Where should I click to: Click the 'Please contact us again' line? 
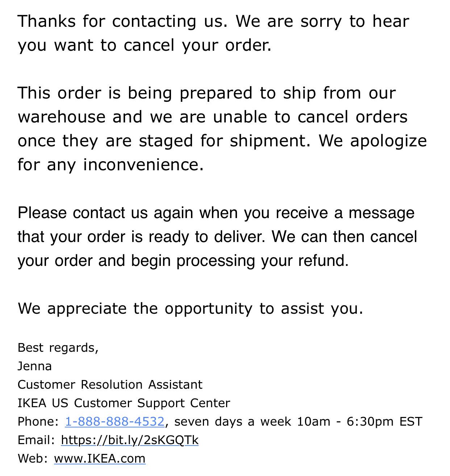point(216,213)
